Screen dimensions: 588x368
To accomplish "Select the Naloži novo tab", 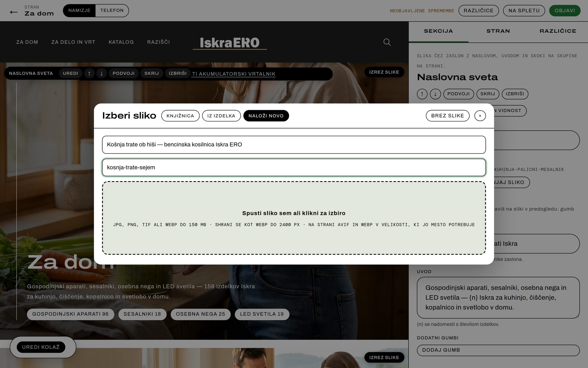I will (x=266, y=116).
